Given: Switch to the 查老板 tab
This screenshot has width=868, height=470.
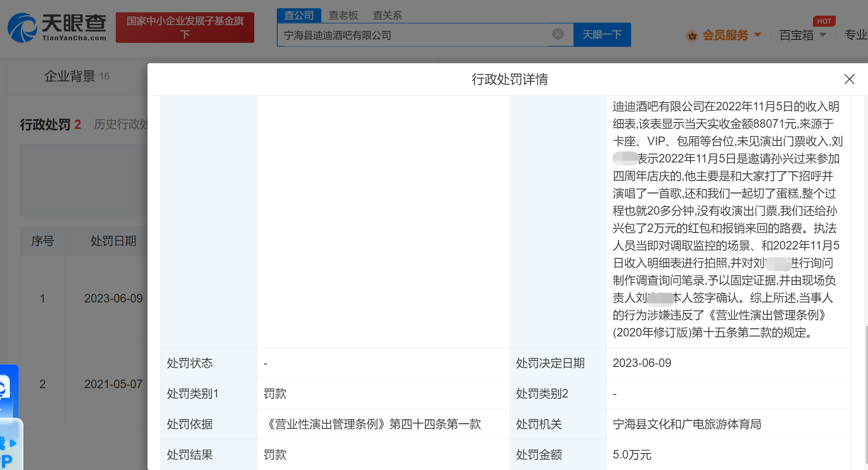Looking at the screenshot, I should [343, 15].
